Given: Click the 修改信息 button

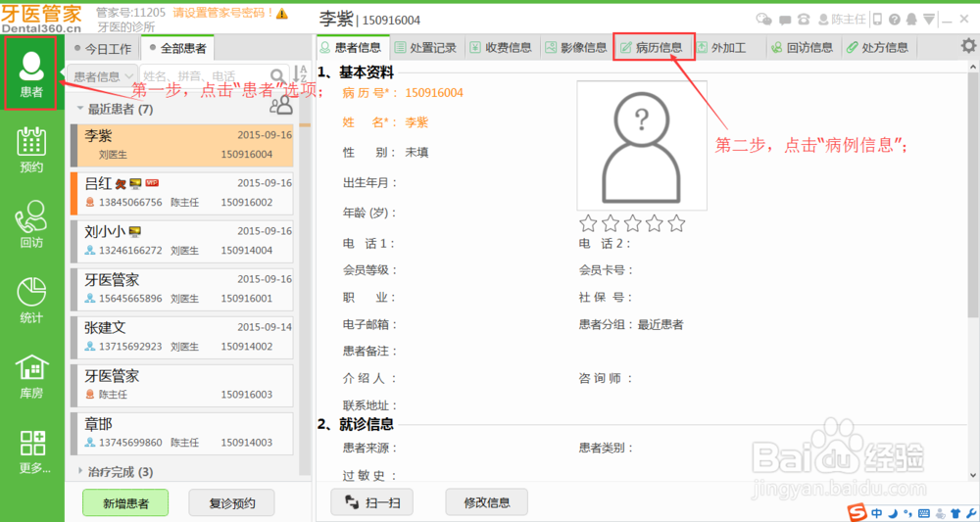Looking at the screenshot, I should pos(487,502).
